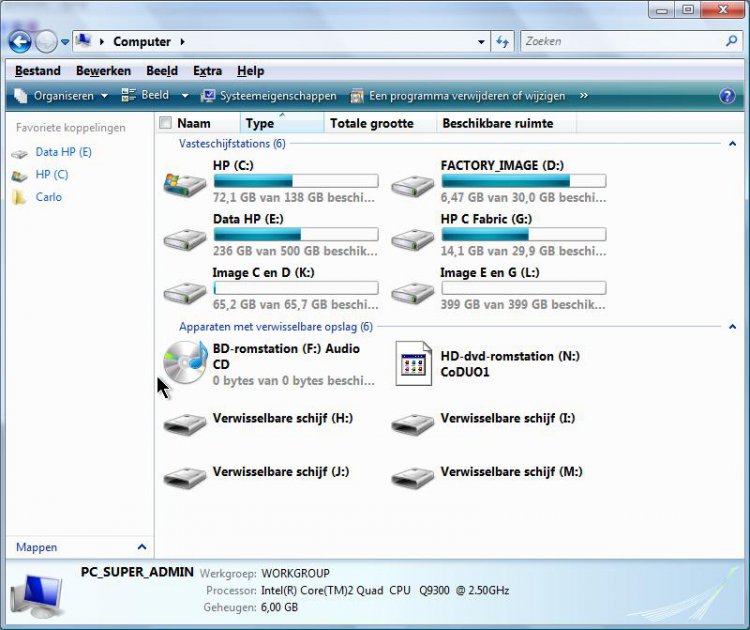The height and width of the screenshot is (630, 750).
Task: Click the greyed Forward navigation button
Action: (46, 42)
